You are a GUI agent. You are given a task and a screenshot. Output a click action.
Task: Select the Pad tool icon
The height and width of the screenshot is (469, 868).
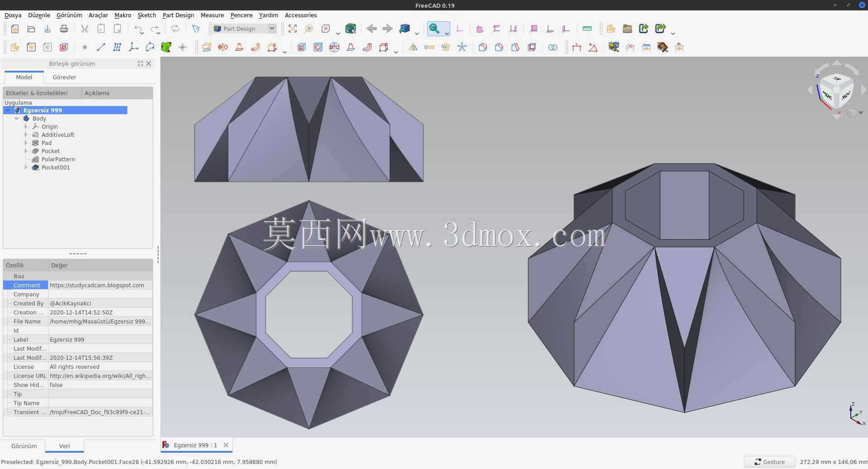pos(207,47)
